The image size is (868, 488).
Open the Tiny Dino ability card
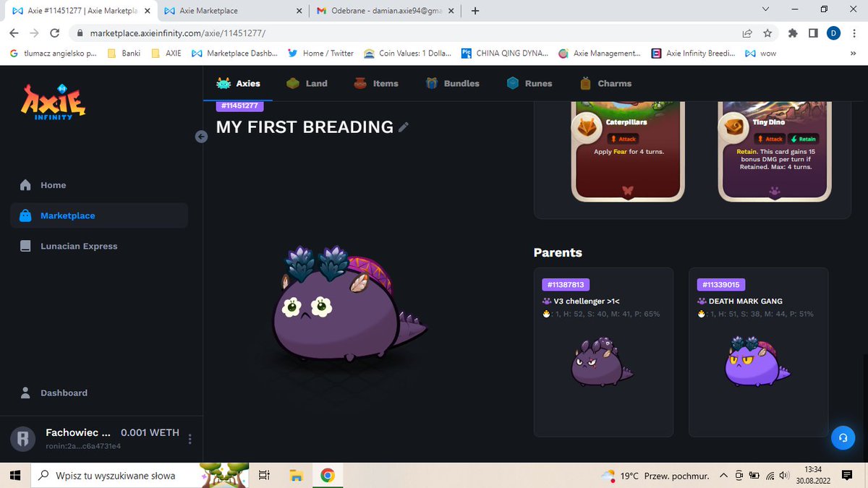point(775,152)
